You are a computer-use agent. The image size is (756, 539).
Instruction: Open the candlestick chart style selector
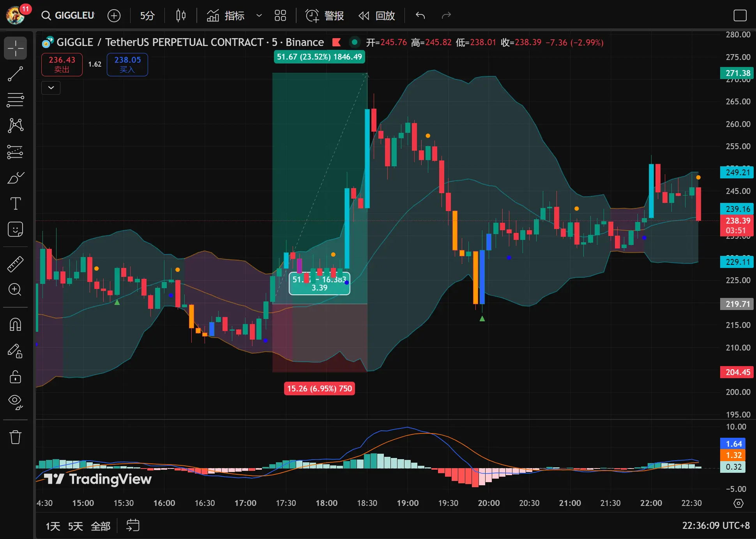(x=180, y=16)
